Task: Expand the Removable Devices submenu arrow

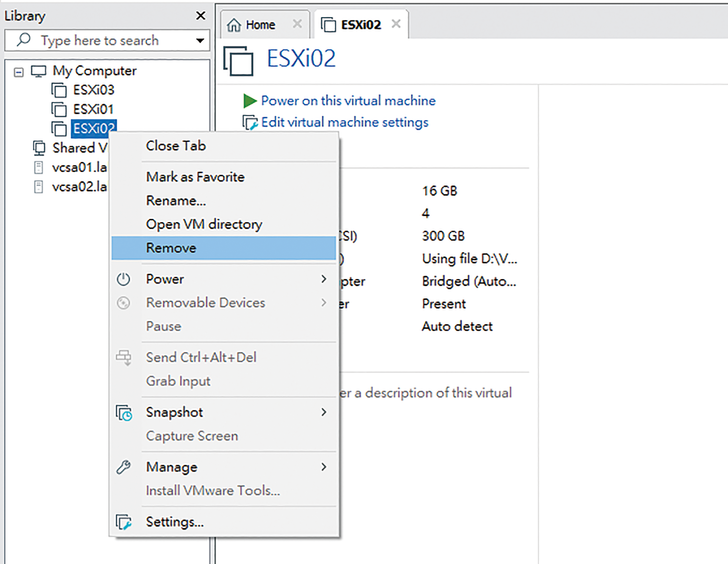Action: coord(324,303)
